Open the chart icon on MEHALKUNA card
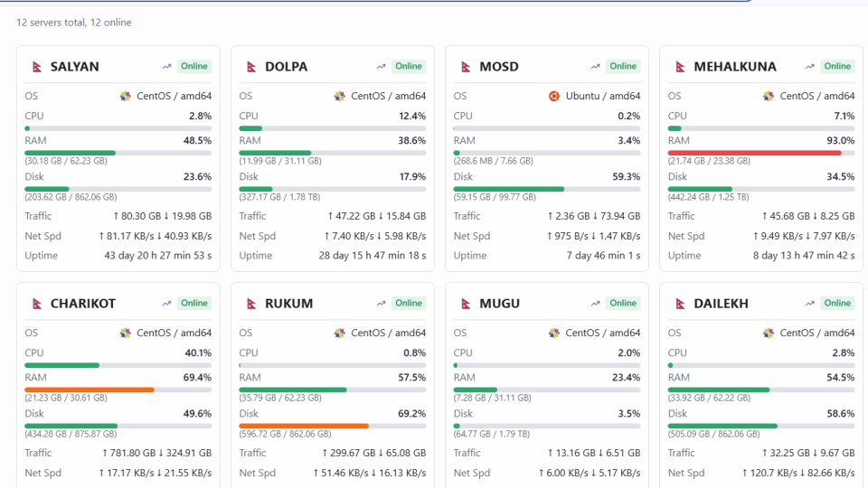868x488 pixels. 810,66
